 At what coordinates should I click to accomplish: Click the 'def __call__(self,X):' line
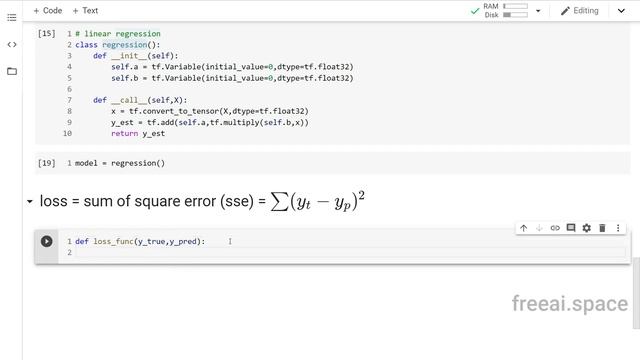pyautogui.click(x=140, y=100)
